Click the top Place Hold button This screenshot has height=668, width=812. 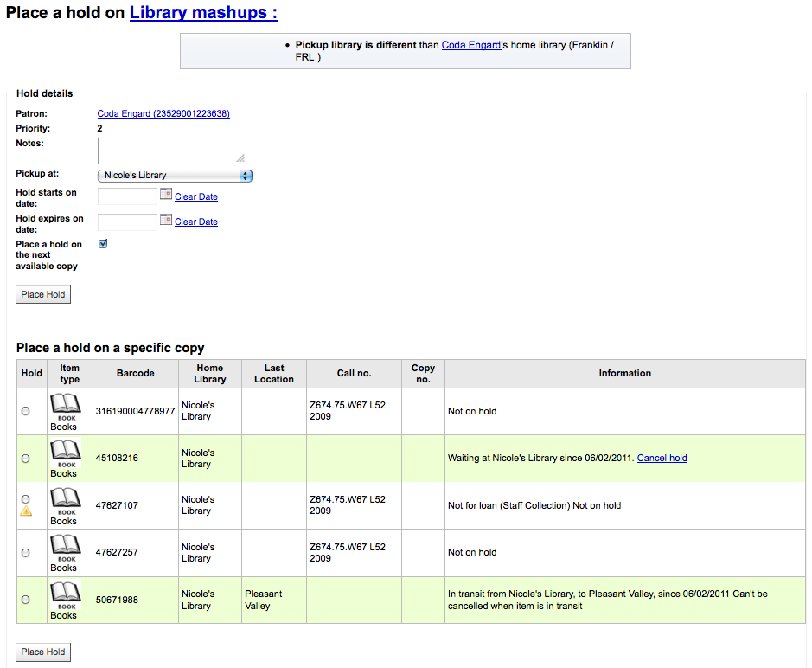[x=43, y=294]
